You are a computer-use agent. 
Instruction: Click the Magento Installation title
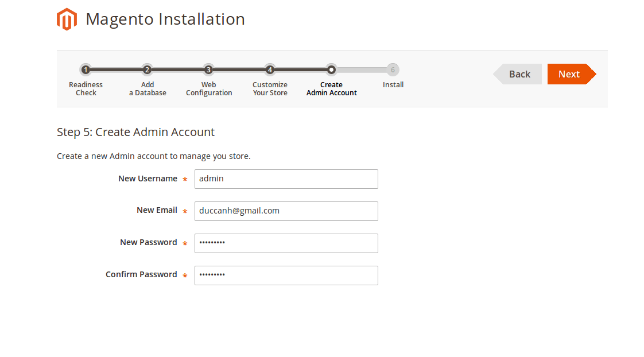coord(165,20)
